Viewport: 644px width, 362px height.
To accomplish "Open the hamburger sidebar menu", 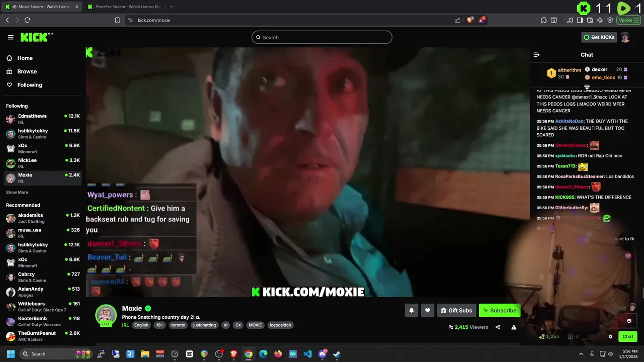I will 11,37.
